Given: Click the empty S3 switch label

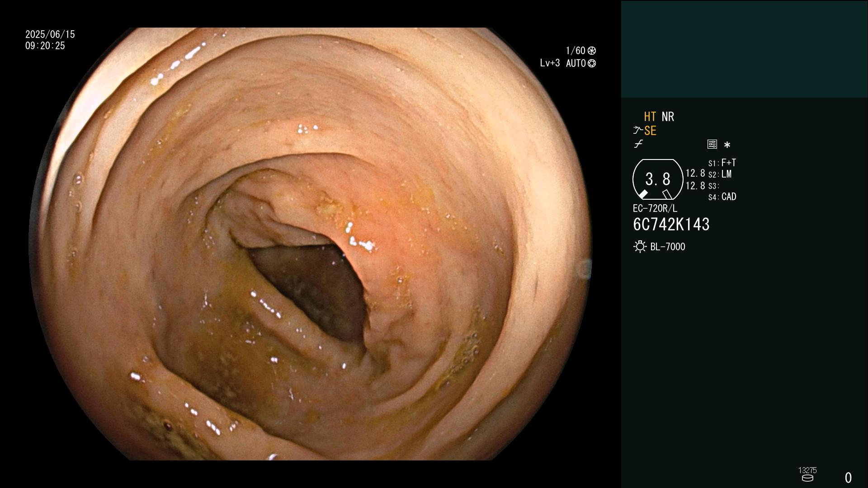Looking at the screenshot, I should [x=713, y=186].
